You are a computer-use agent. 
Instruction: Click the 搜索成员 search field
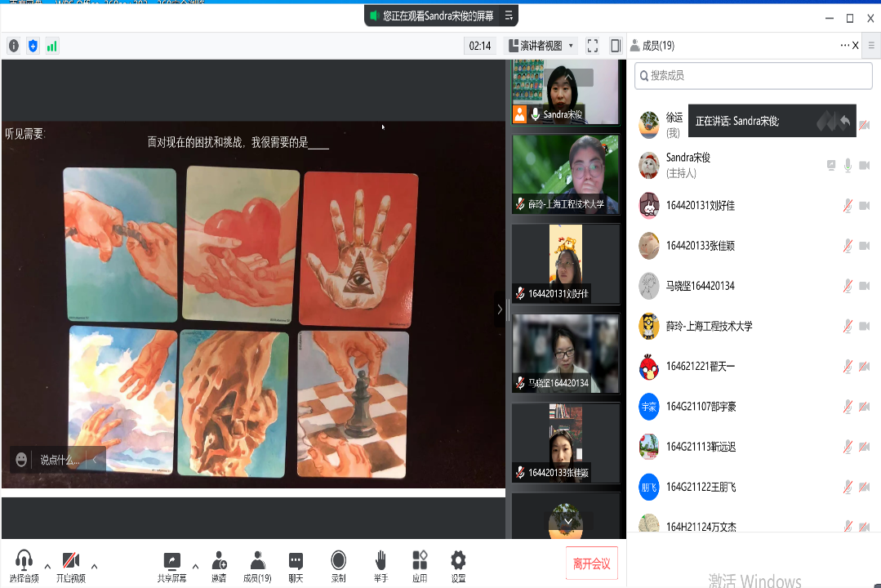pos(753,76)
